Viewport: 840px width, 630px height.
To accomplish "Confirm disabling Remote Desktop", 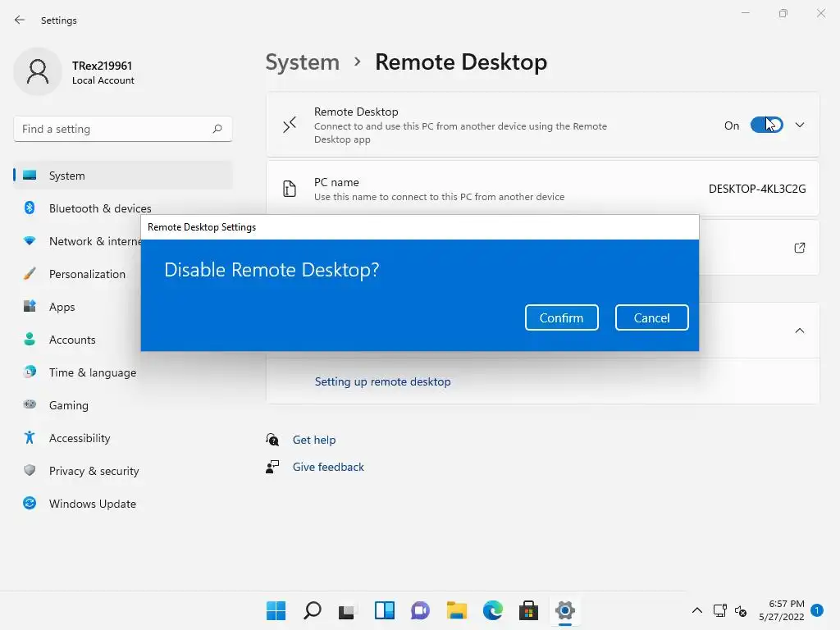I will click(x=561, y=317).
